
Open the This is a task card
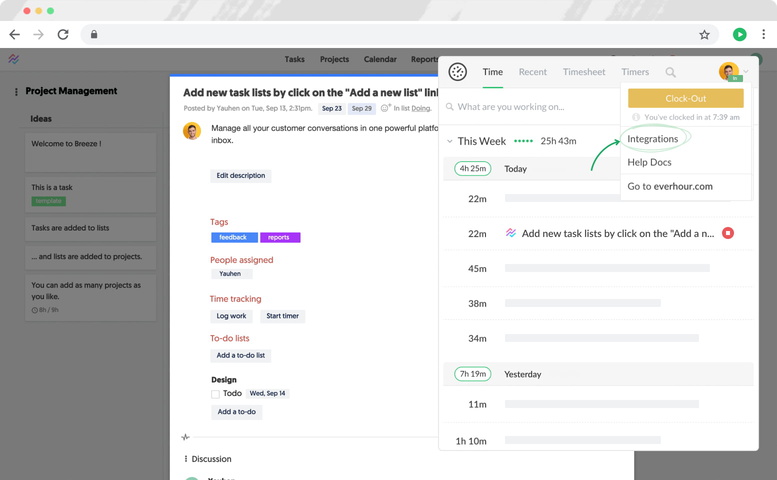[x=91, y=194]
